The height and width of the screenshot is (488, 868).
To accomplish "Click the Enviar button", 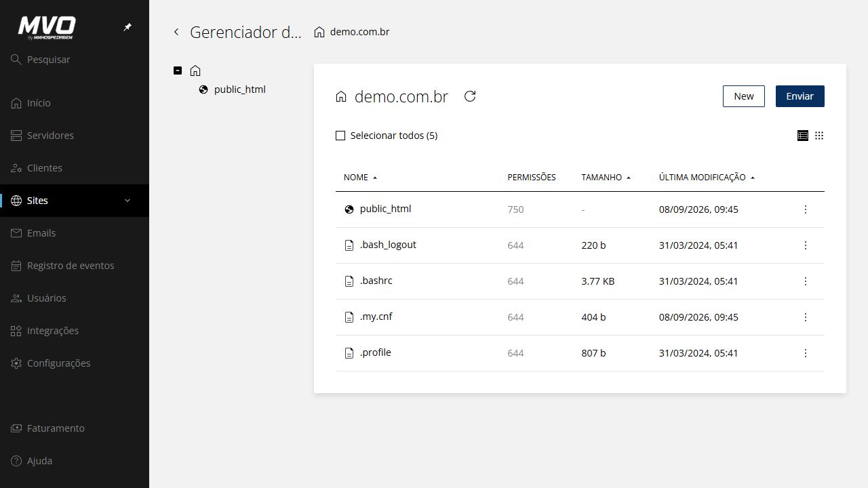I will click(x=800, y=96).
